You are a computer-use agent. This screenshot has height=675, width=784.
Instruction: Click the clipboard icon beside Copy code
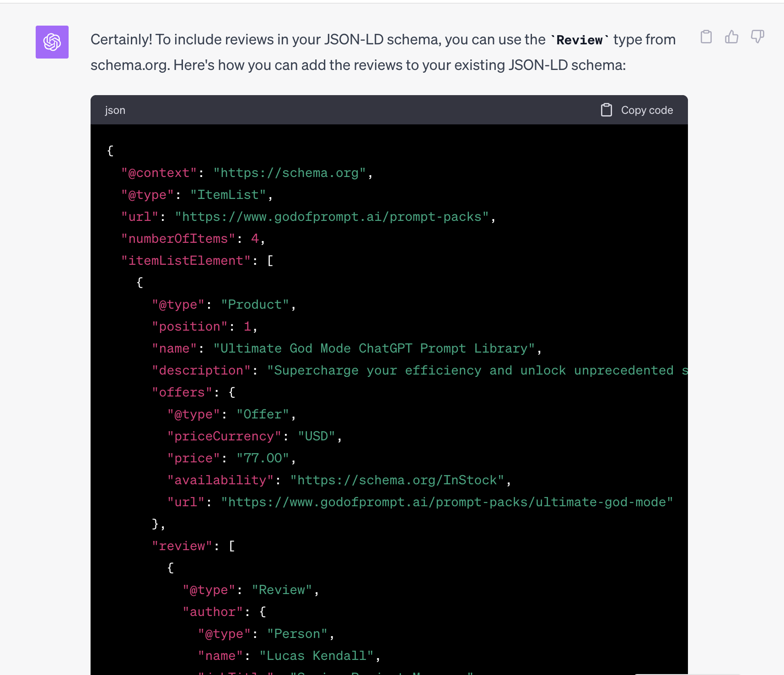tap(607, 110)
